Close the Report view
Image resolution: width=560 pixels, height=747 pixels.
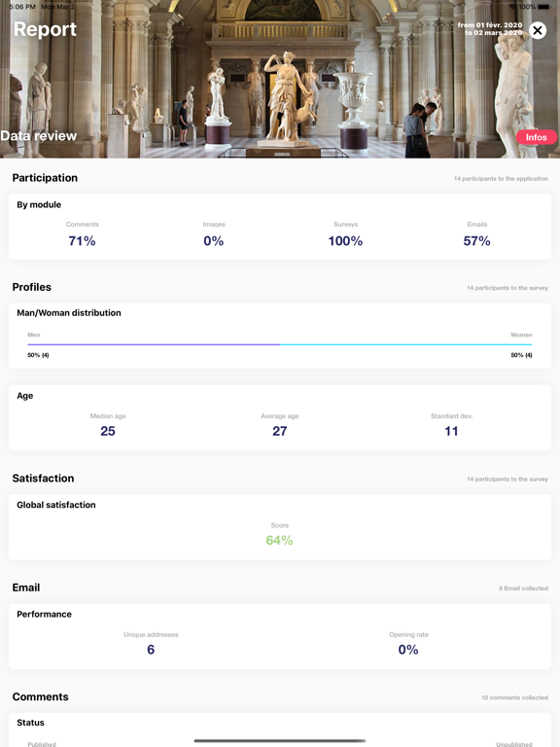(x=538, y=30)
